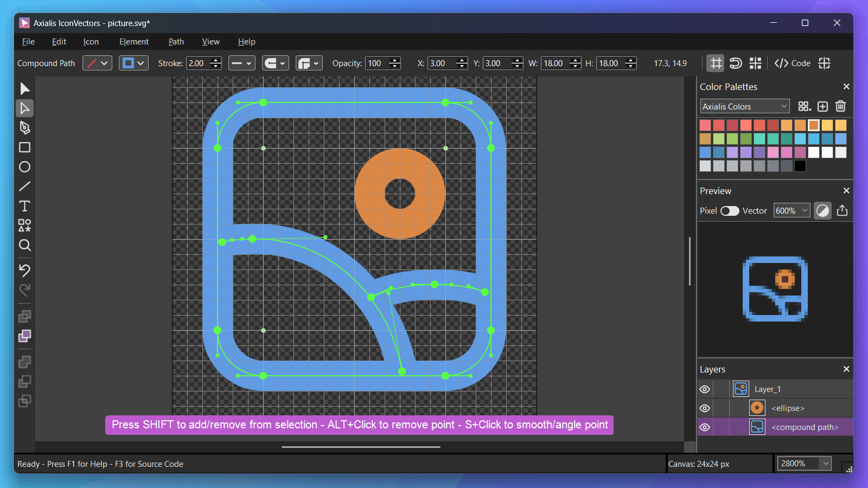The height and width of the screenshot is (488, 868).
Task: Open the View menu
Action: (211, 42)
